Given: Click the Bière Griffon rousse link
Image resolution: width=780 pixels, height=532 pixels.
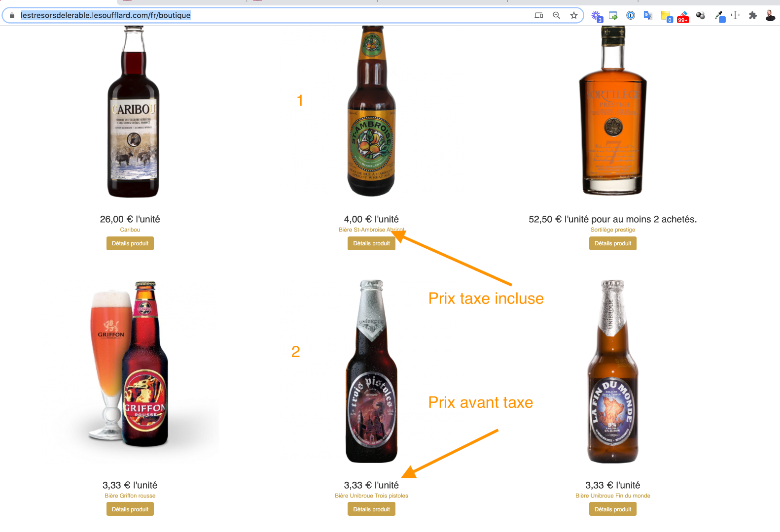Looking at the screenshot, I should (x=130, y=496).
